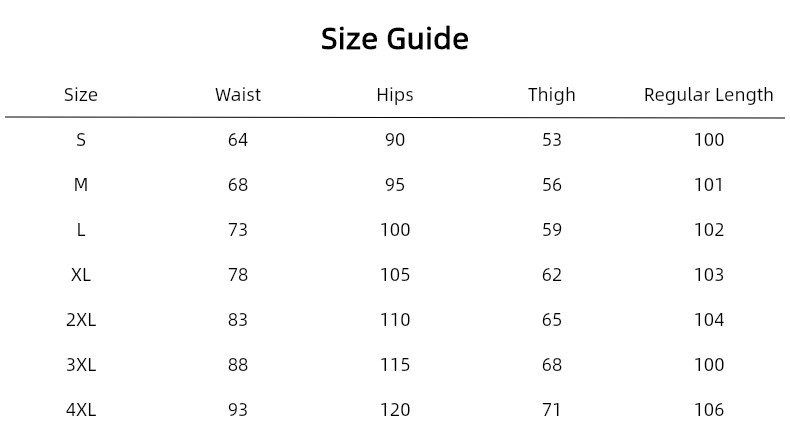Click the Regular Length column header
790x445 pixels.
coord(708,95)
